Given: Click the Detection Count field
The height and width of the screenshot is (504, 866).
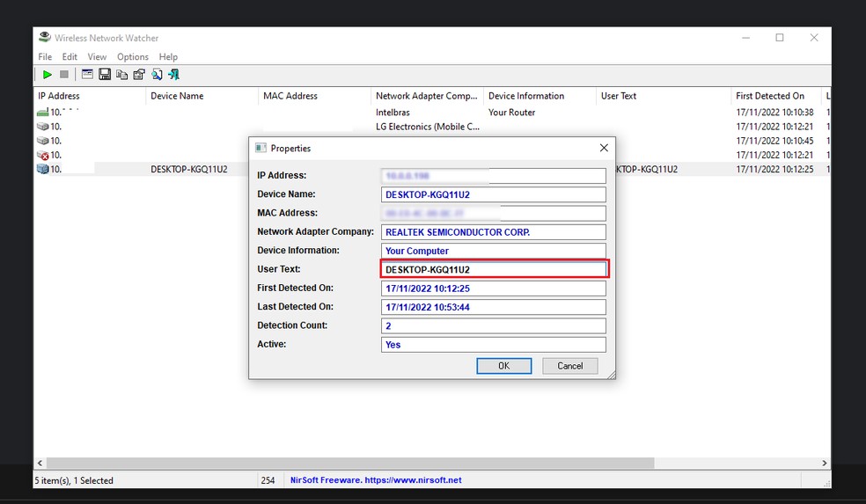Looking at the screenshot, I should (494, 325).
